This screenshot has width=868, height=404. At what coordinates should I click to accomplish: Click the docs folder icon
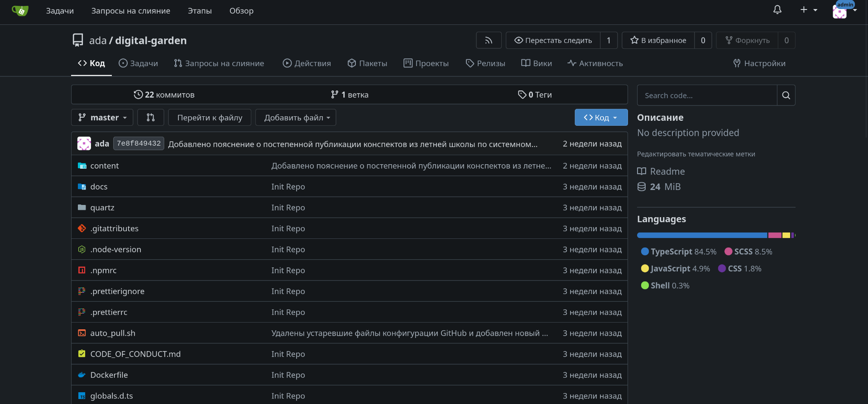click(82, 186)
